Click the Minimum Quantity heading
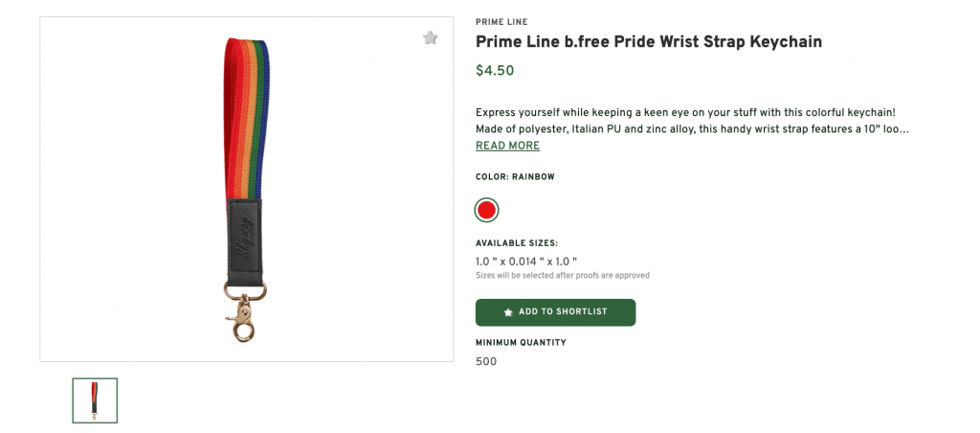This screenshot has width=980, height=433. (x=521, y=343)
